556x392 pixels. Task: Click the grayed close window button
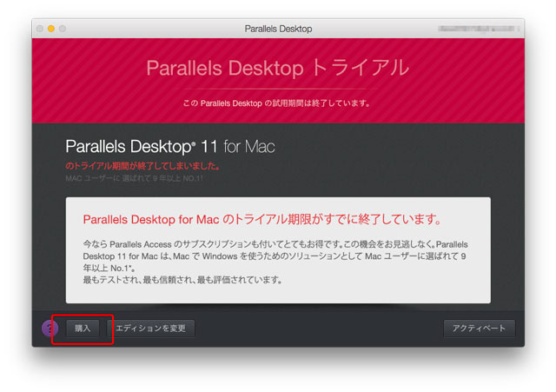pyautogui.click(x=40, y=29)
